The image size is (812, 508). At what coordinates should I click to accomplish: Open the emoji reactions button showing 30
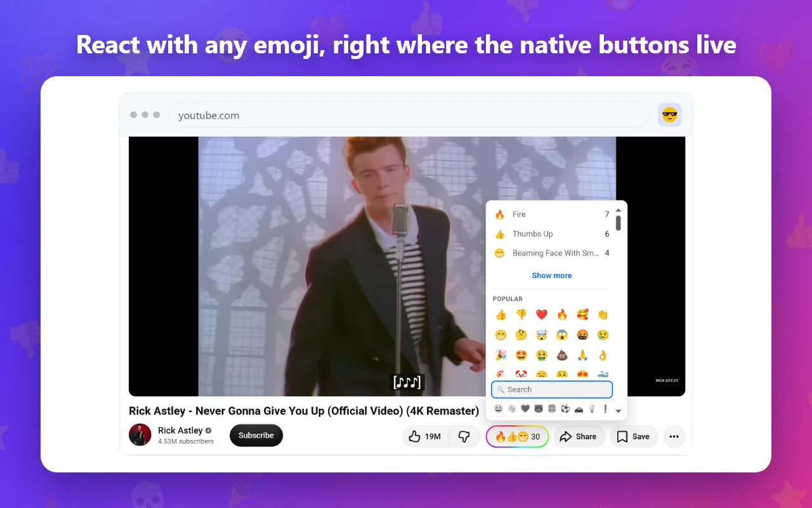pos(518,436)
